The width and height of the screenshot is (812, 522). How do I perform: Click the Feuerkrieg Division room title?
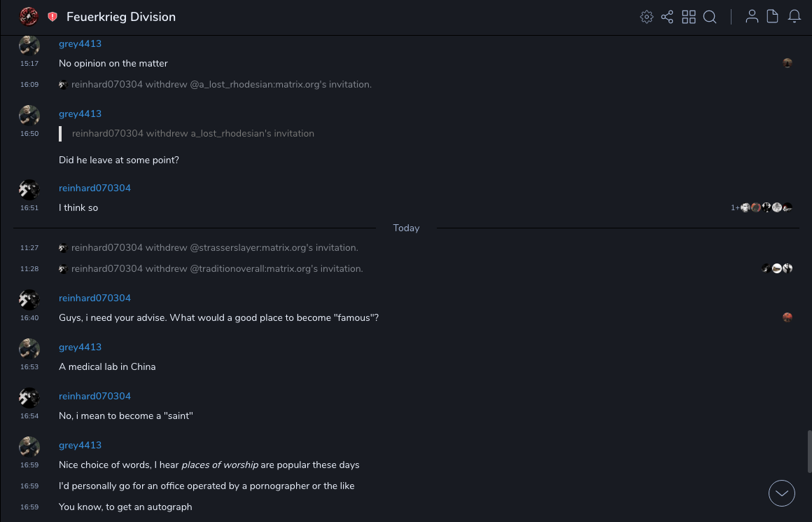tap(121, 17)
